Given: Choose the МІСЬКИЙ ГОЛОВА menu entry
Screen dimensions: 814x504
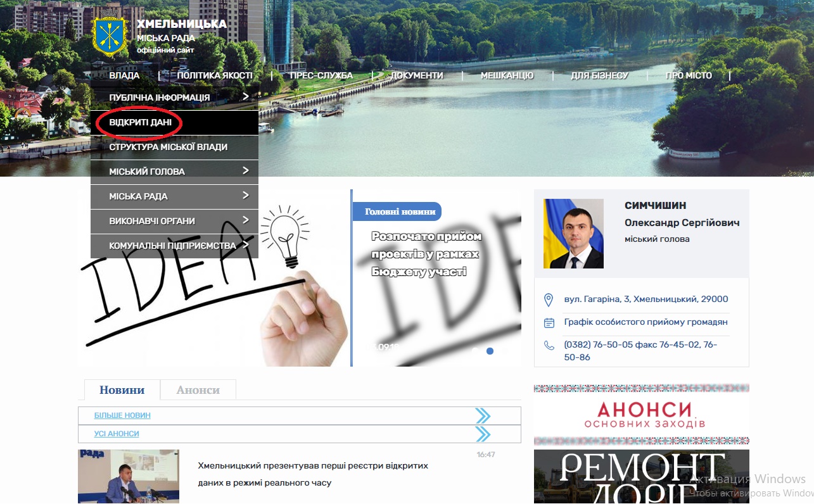Looking at the screenshot, I should [174, 172].
